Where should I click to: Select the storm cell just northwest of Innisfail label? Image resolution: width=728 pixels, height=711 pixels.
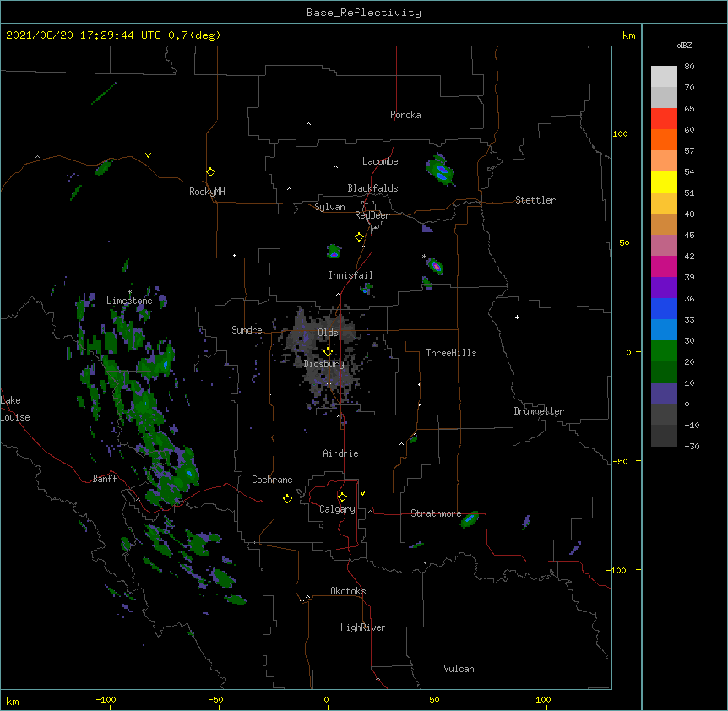[334, 252]
